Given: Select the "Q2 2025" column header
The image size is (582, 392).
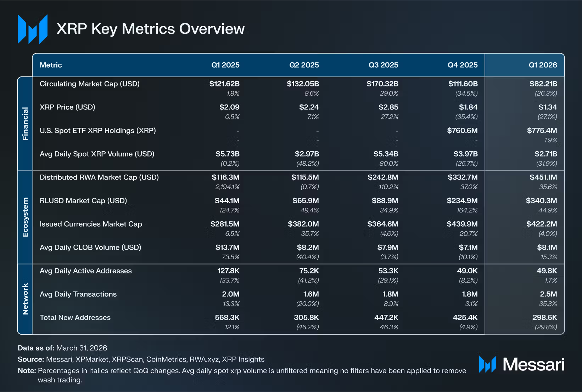Looking at the screenshot, I should (x=304, y=65).
